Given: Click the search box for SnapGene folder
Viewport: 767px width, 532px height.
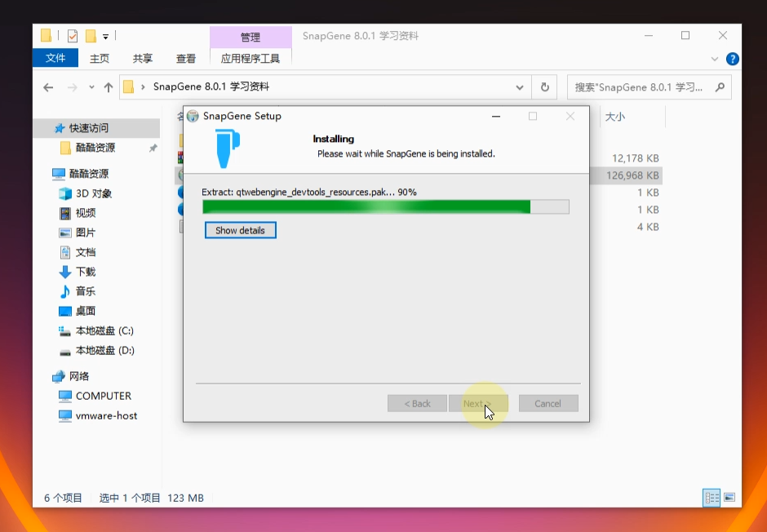Looking at the screenshot, I should 639,87.
